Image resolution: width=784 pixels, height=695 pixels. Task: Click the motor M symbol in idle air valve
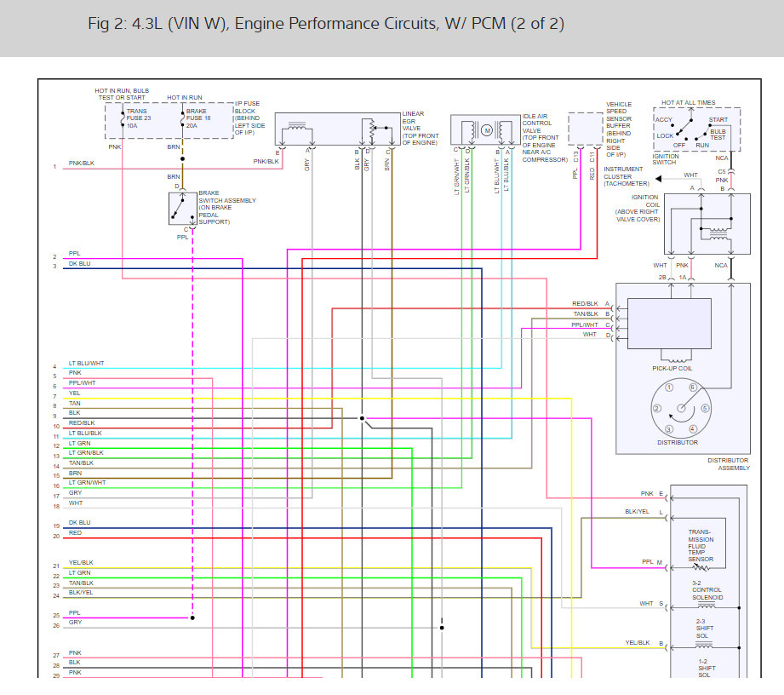[x=487, y=130]
